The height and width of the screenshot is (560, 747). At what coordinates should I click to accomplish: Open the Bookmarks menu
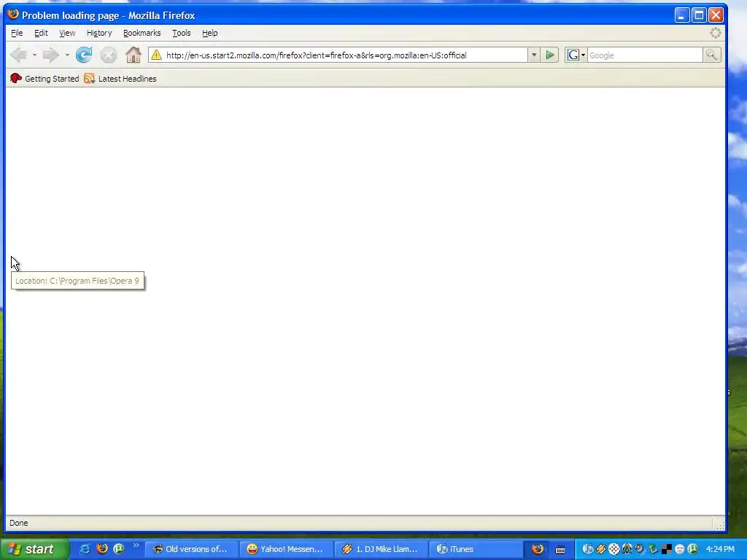(x=142, y=33)
